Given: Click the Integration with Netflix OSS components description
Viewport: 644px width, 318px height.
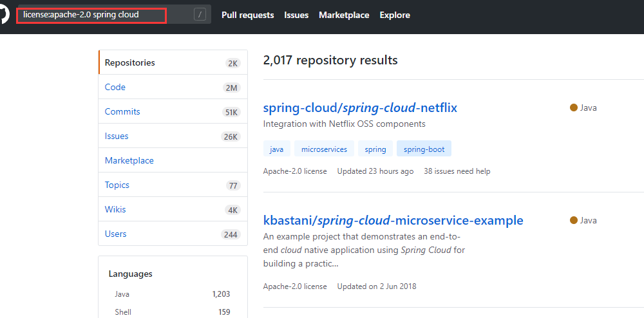Looking at the screenshot, I should coord(344,124).
